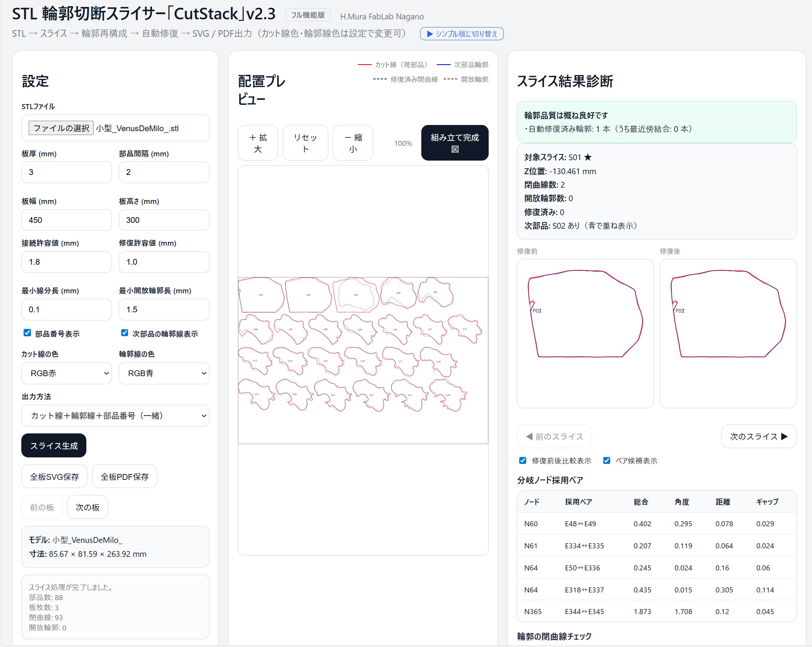Viewport: 812px width, 647px height.
Task: Toggle 次部品の輪郭線表示 checkbox
Action: 125,333
